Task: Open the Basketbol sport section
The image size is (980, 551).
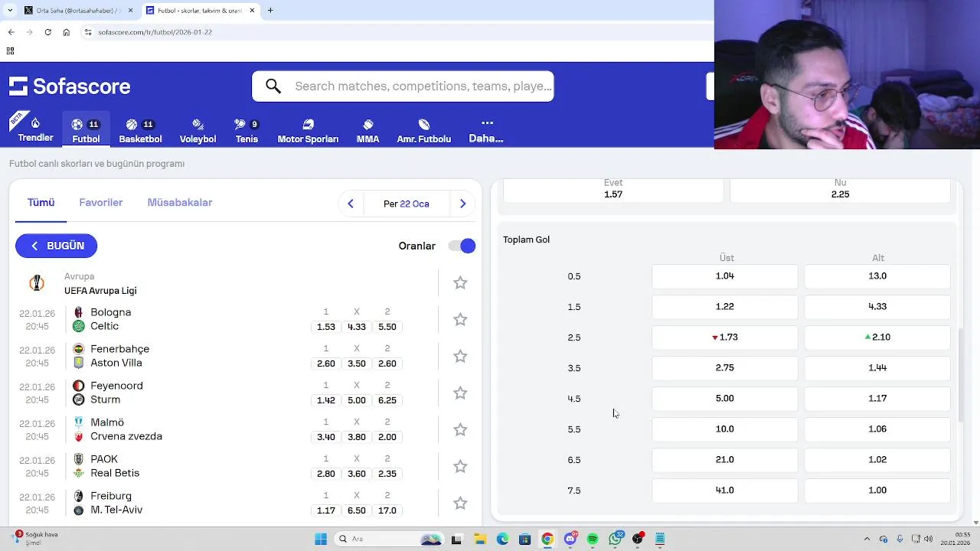Action: 140,131
